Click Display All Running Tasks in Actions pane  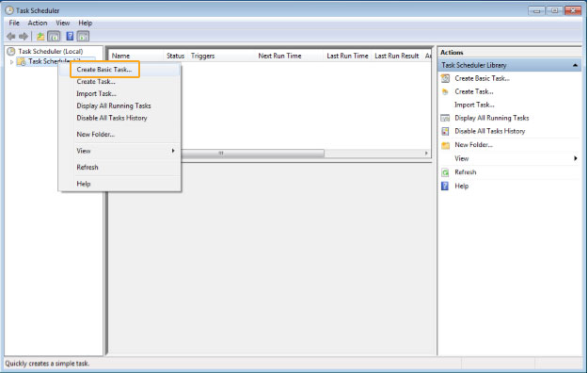click(492, 118)
